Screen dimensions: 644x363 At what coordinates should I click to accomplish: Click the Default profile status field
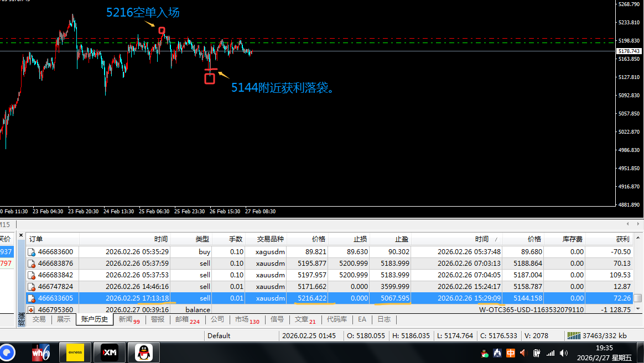pos(219,335)
